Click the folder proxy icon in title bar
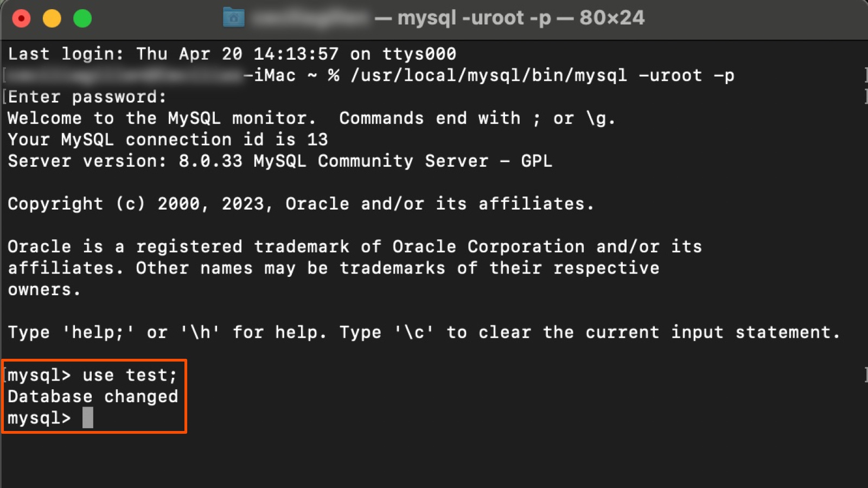The height and width of the screenshot is (488, 868). pos(234,18)
